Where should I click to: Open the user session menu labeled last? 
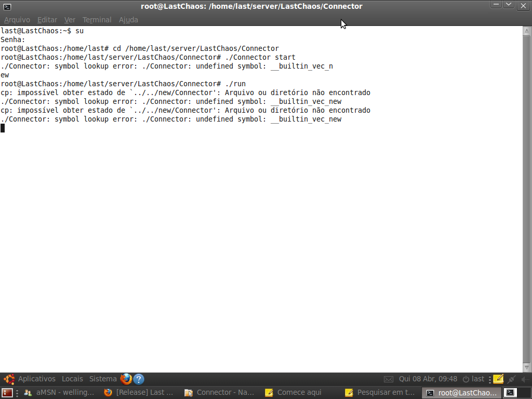click(x=474, y=379)
